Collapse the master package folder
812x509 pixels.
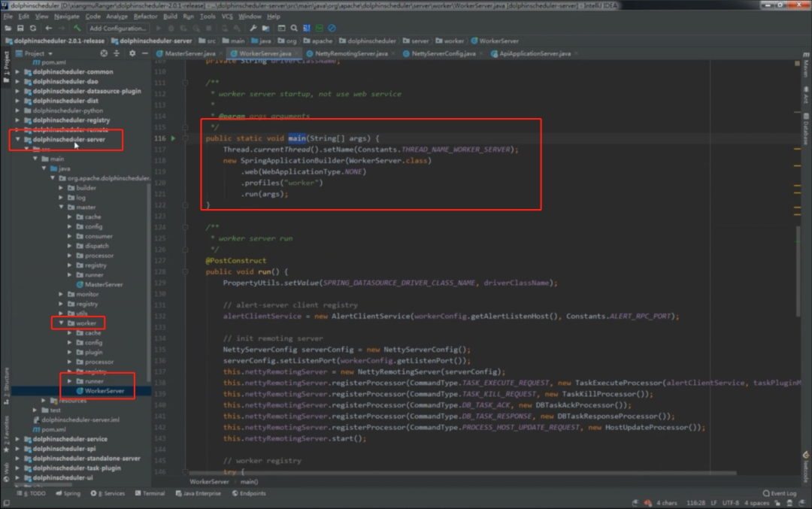(61, 207)
